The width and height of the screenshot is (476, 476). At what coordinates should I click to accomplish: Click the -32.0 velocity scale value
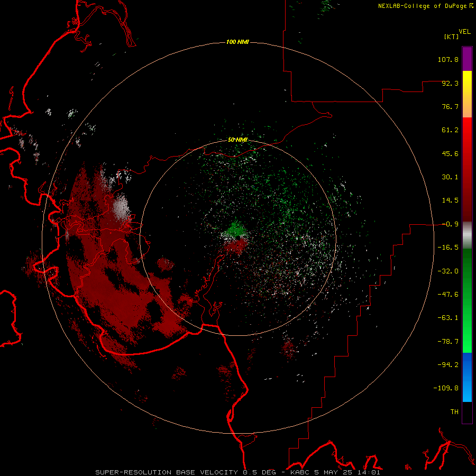click(x=448, y=271)
